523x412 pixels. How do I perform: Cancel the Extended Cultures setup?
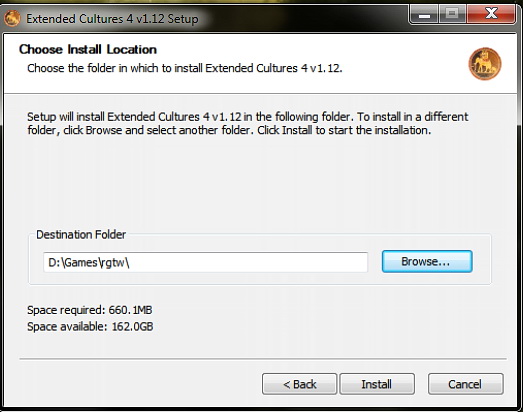coord(466,384)
